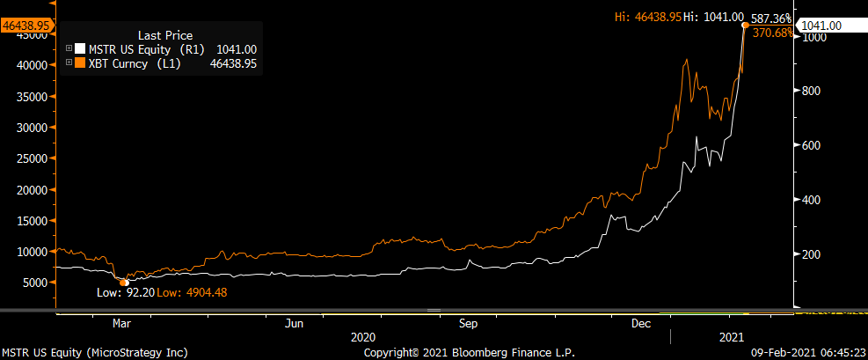Click the 370.68% change label
This screenshot has height=360, width=868.
pos(773,33)
